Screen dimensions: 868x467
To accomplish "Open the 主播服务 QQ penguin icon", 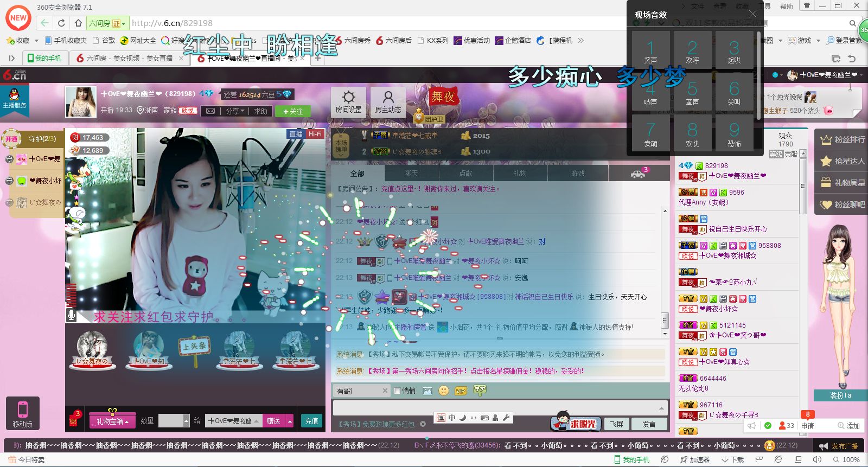I will (15, 99).
